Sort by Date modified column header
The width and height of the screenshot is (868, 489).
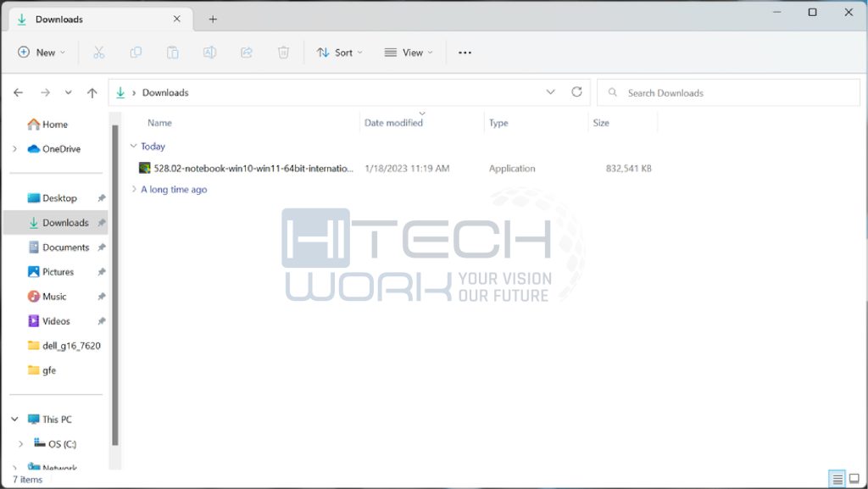pyautogui.click(x=393, y=123)
